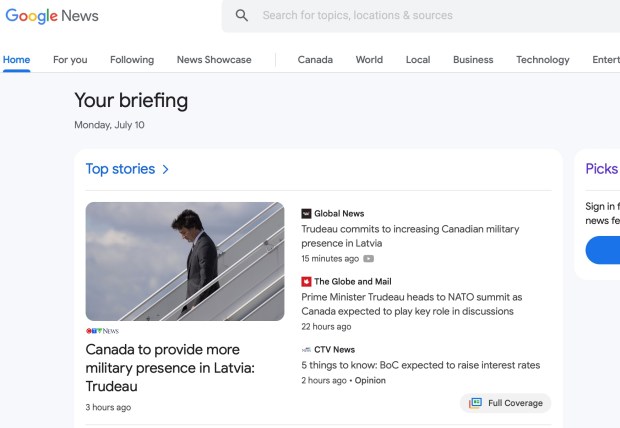
Task: Click the CTV News small source icon
Action: pos(307,350)
